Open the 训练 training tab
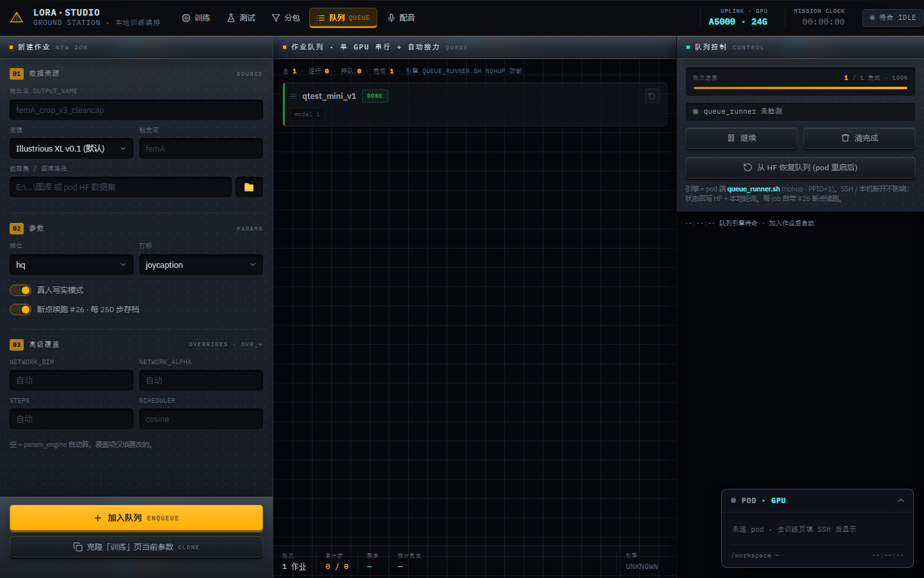Viewport: 924px width, 578px height. pos(196,18)
